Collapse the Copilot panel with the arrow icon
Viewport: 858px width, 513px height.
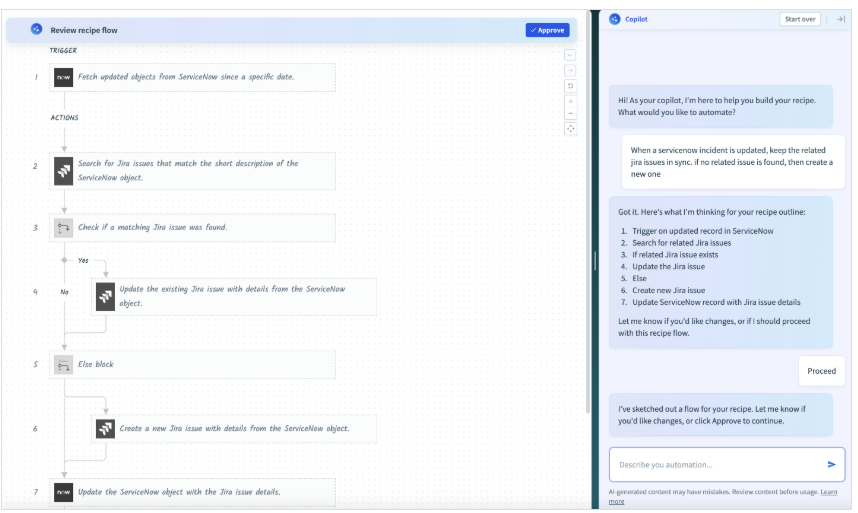coord(840,19)
